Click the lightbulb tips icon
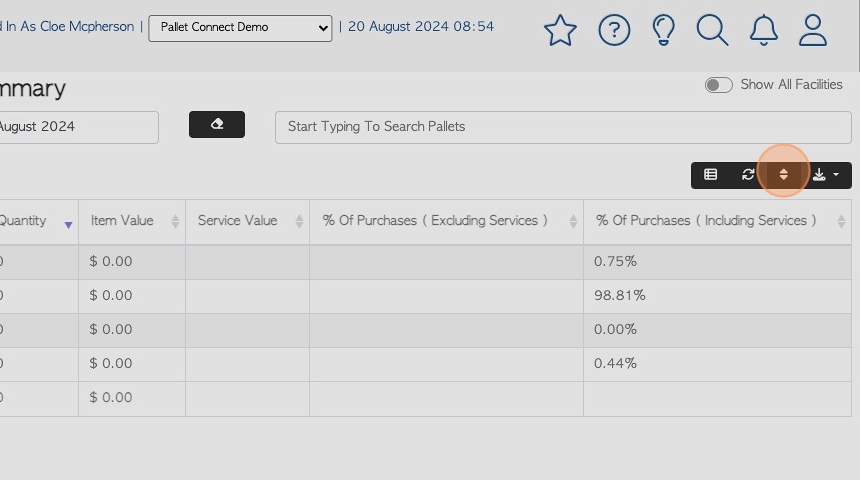 (663, 30)
